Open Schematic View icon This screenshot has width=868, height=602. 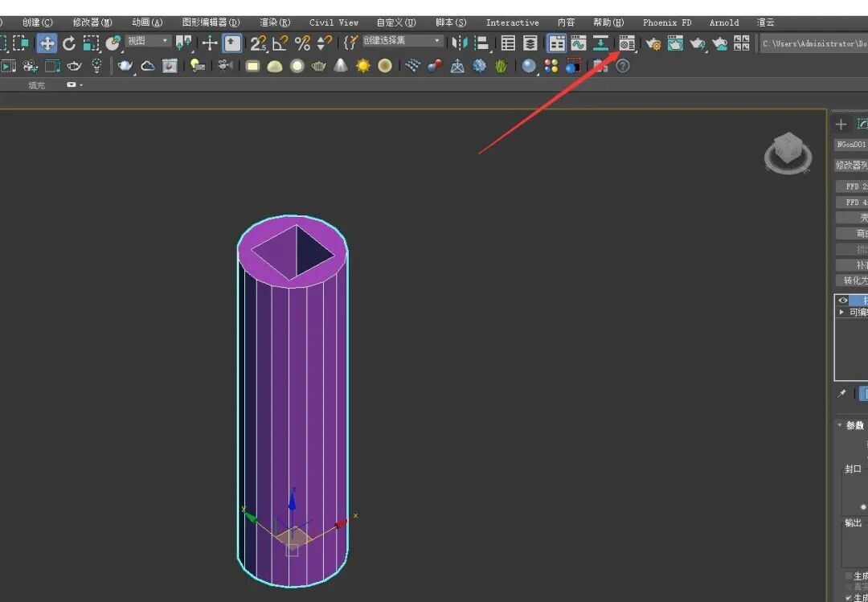(x=600, y=43)
